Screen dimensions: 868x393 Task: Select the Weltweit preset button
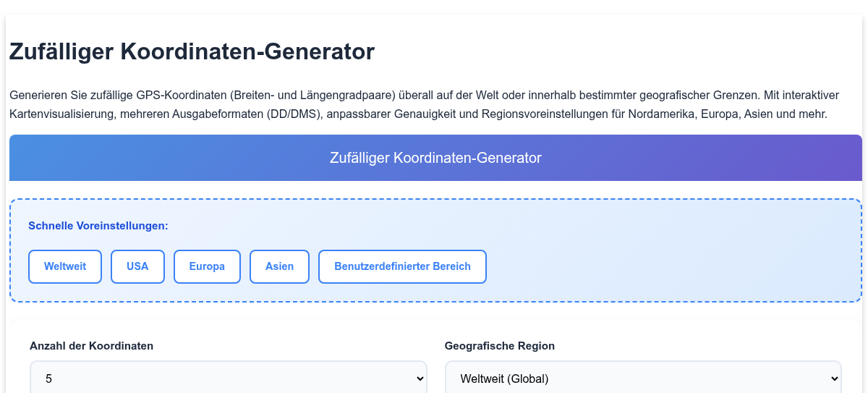click(x=65, y=266)
